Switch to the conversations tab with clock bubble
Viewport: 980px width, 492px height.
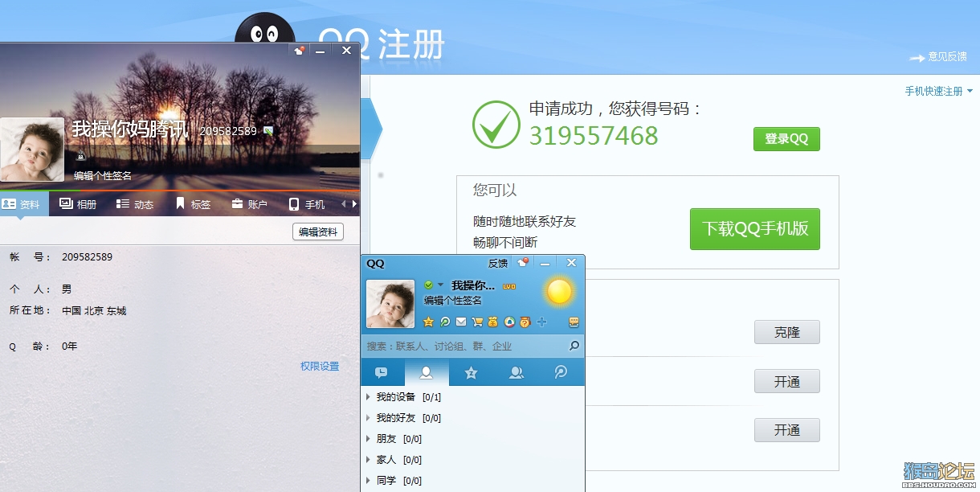(382, 372)
